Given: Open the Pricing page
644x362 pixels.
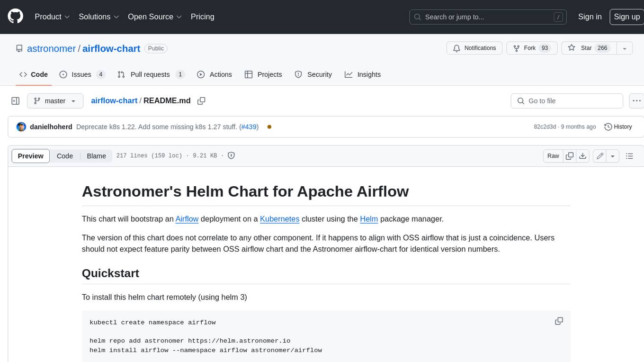Looking at the screenshot, I should tap(202, 17).
